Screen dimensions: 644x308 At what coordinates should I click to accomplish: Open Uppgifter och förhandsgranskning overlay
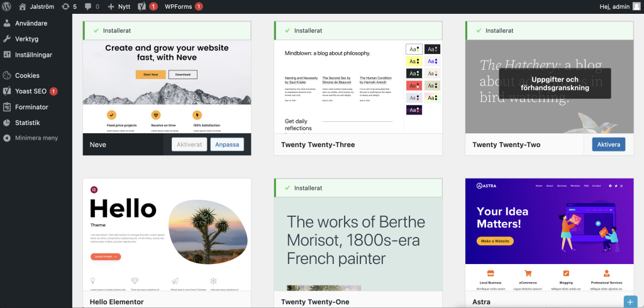pyautogui.click(x=555, y=84)
